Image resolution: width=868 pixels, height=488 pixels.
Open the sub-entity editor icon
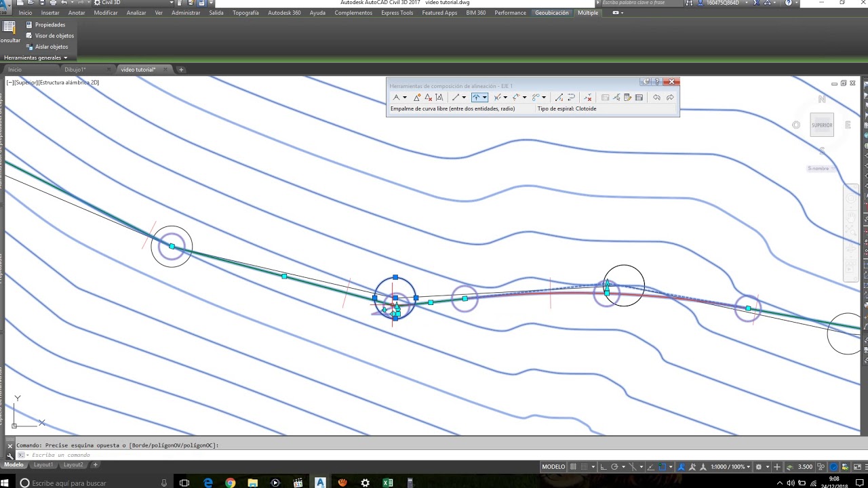(627, 98)
